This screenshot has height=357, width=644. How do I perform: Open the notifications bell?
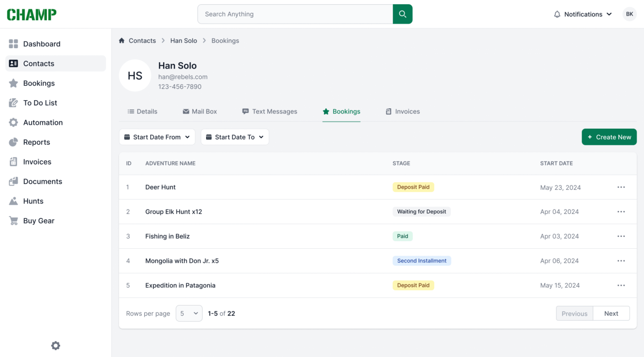pyautogui.click(x=557, y=14)
